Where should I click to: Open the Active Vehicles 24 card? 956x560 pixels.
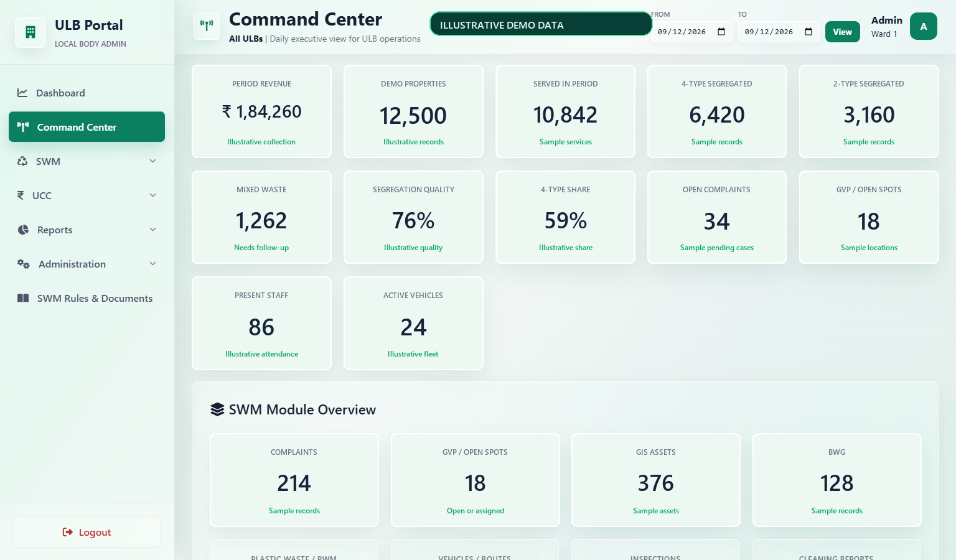(413, 324)
